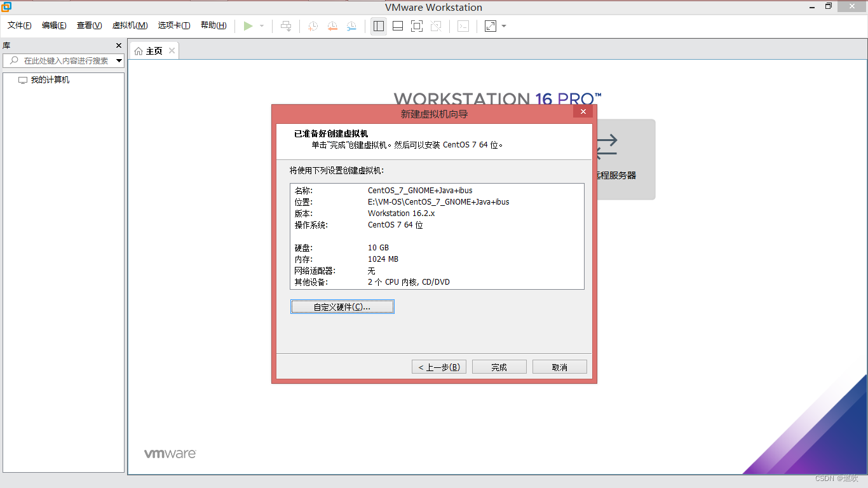Click the VMware Workstation app icon
The height and width of the screenshot is (488, 868).
point(6,7)
